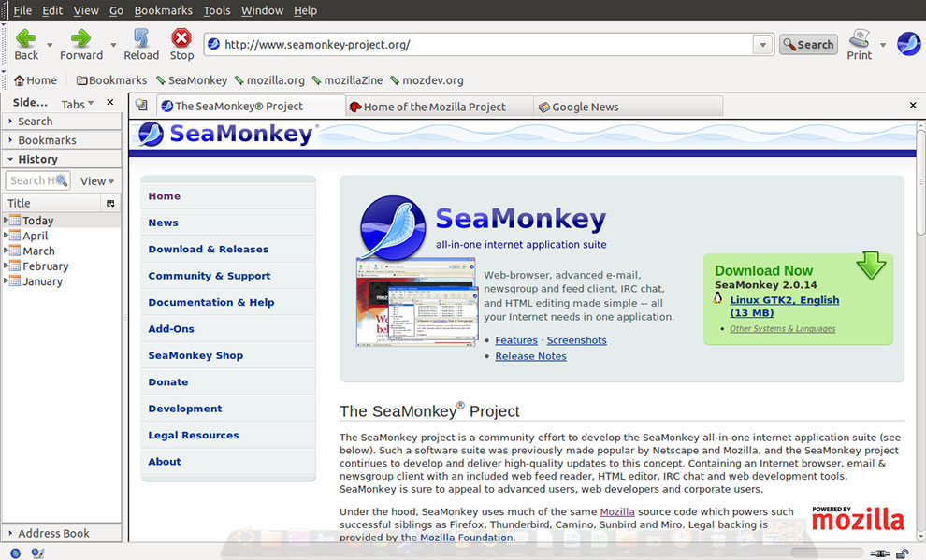926x560 pixels.
Task: Click the online/offline connection status icon
Action: (x=880, y=553)
